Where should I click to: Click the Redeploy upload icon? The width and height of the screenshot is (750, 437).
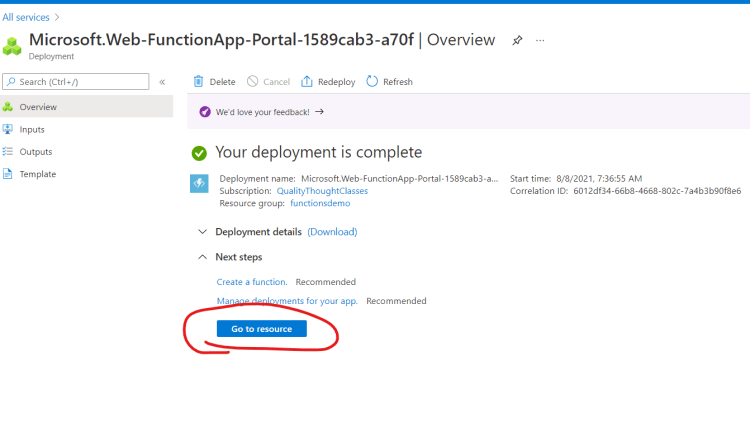pos(307,81)
